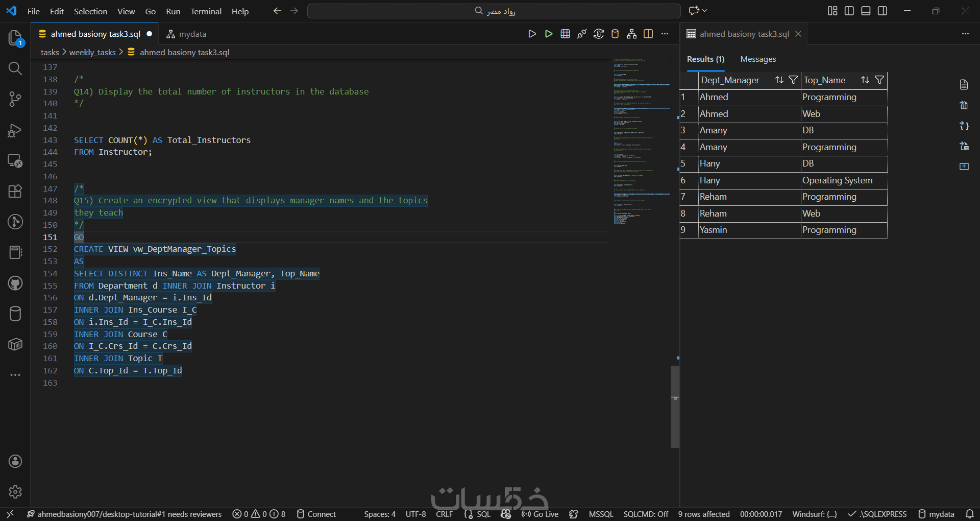Open the Top_Name column filter
980x521 pixels.
tap(879, 80)
